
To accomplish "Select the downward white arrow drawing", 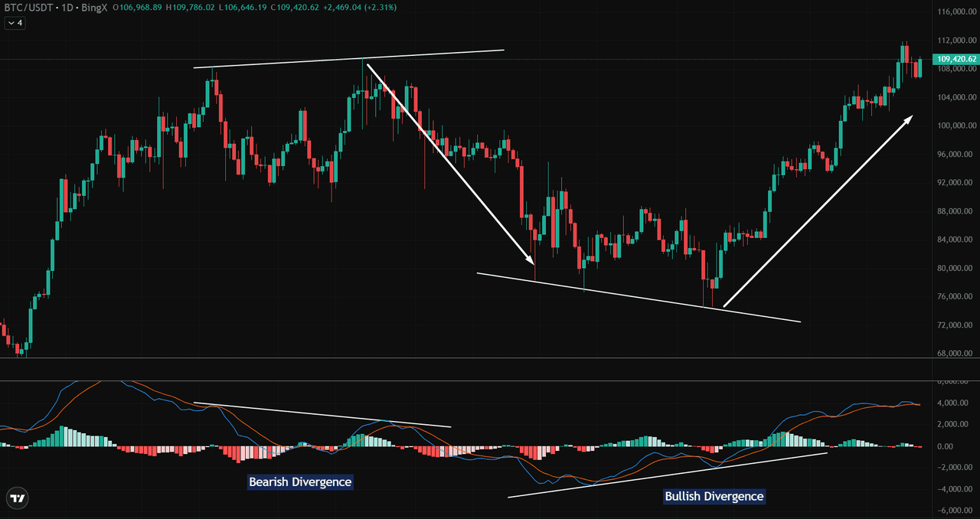I will pos(452,165).
